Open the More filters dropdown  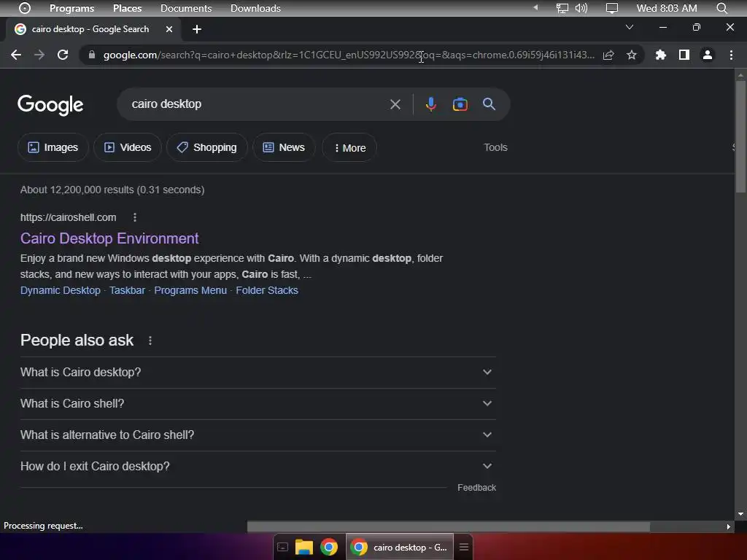pos(349,148)
